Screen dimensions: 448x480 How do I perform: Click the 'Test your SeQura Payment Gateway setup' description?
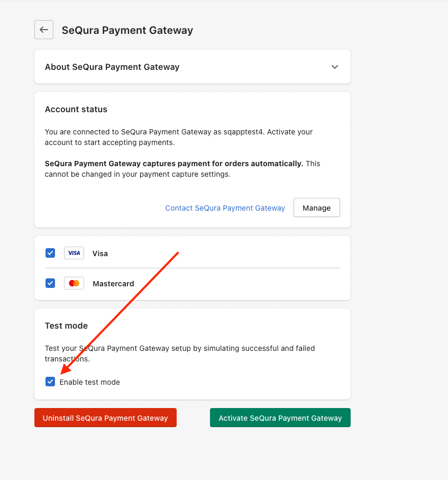pos(180,354)
